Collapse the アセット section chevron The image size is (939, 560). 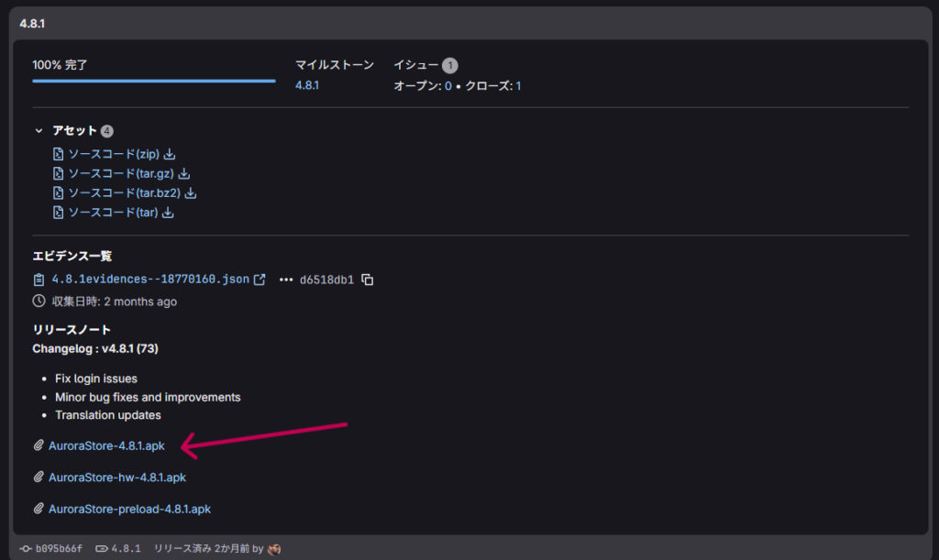(39, 131)
